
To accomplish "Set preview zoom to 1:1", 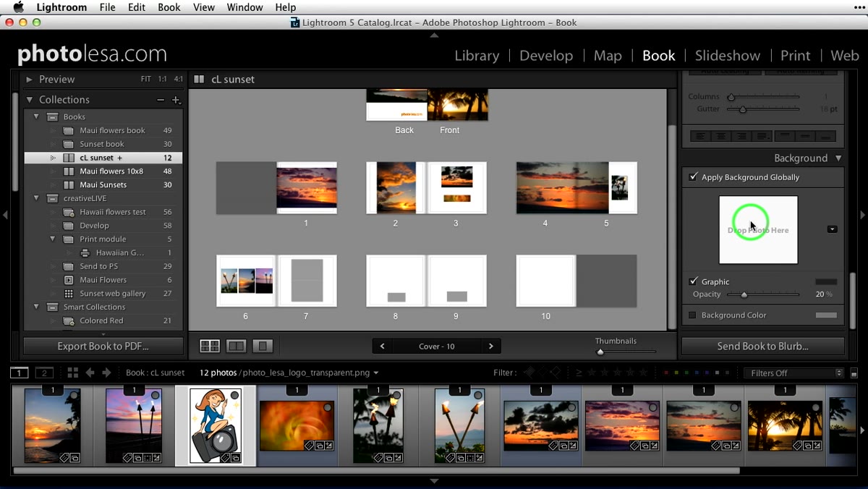I will pos(162,80).
